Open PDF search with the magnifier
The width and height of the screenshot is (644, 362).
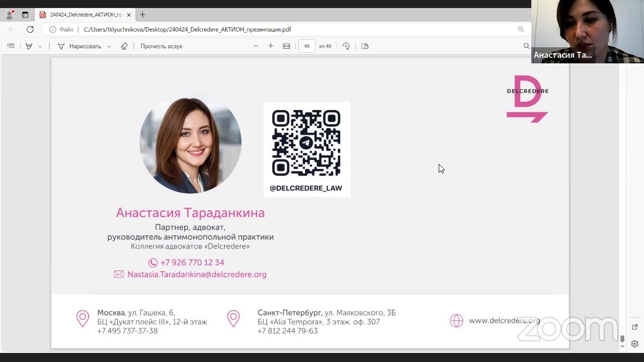click(x=526, y=46)
